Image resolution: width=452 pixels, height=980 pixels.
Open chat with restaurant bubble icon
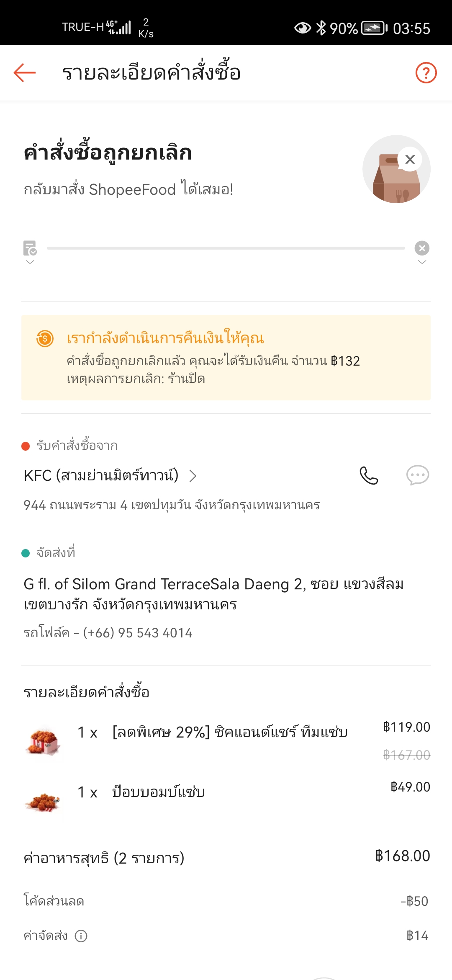pos(418,475)
